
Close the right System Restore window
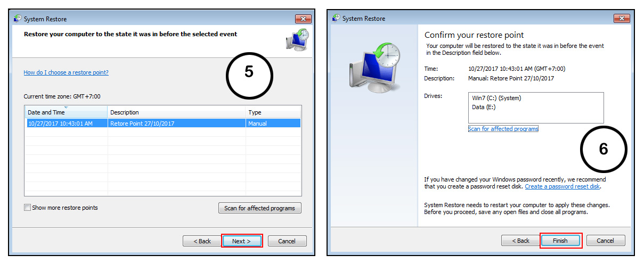[621, 19]
